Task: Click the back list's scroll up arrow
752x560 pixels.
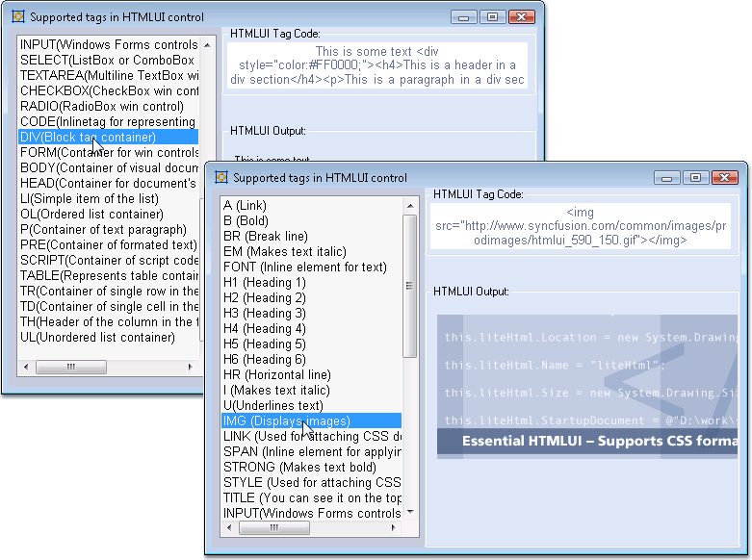Action: click(x=207, y=45)
